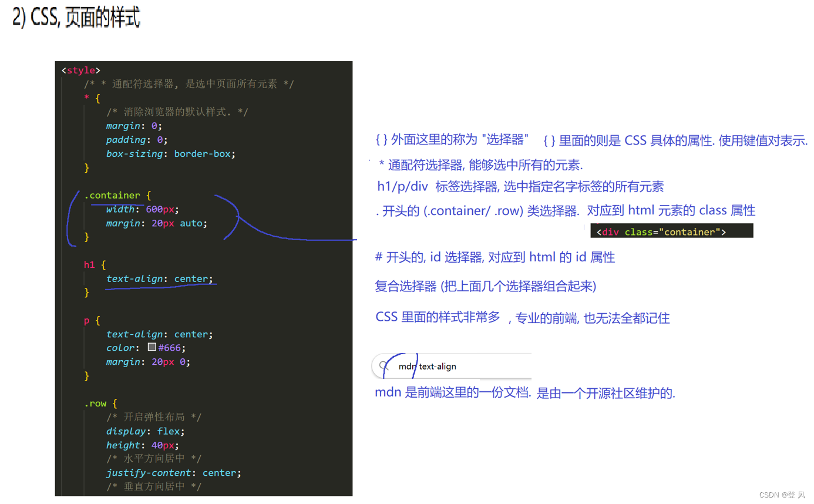Click the 'h1 {' selector line

95,265
